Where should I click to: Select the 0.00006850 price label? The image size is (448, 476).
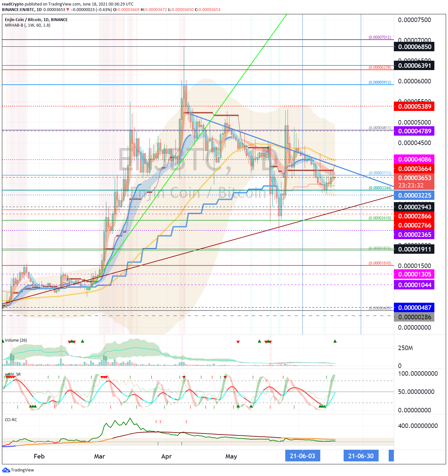414,47
